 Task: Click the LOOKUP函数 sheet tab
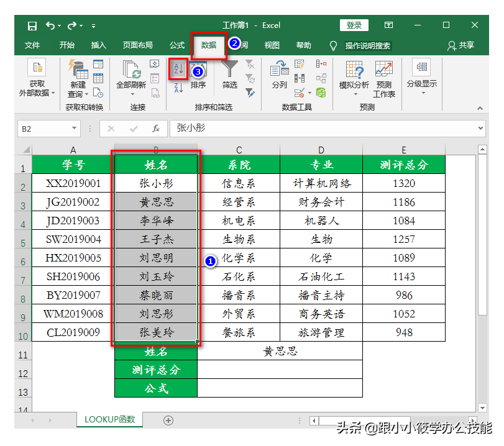point(109,419)
